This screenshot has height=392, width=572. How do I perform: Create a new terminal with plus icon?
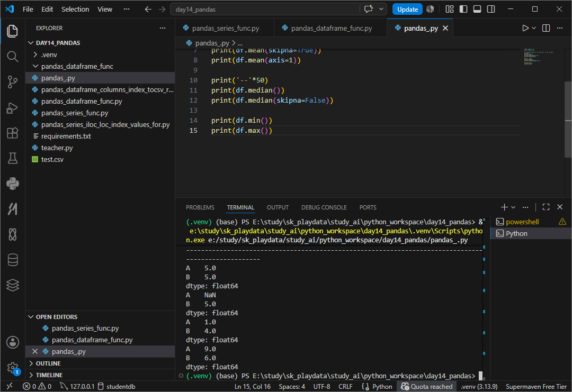[504, 207]
